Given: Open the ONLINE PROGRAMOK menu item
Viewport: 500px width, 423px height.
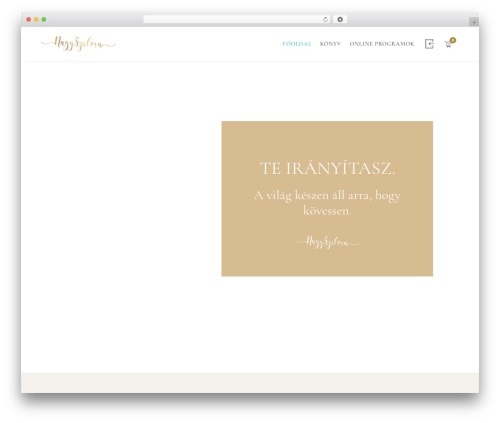Looking at the screenshot, I should [x=382, y=44].
